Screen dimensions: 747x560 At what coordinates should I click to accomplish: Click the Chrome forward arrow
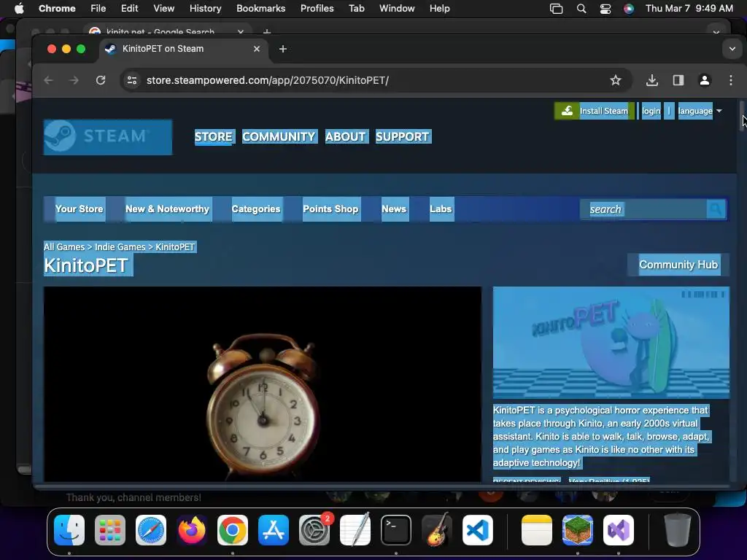(x=74, y=80)
